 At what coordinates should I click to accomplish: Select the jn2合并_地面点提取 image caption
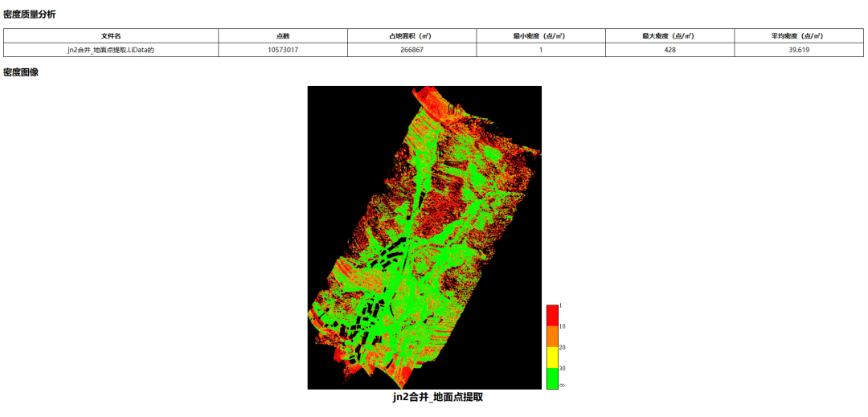[437, 397]
